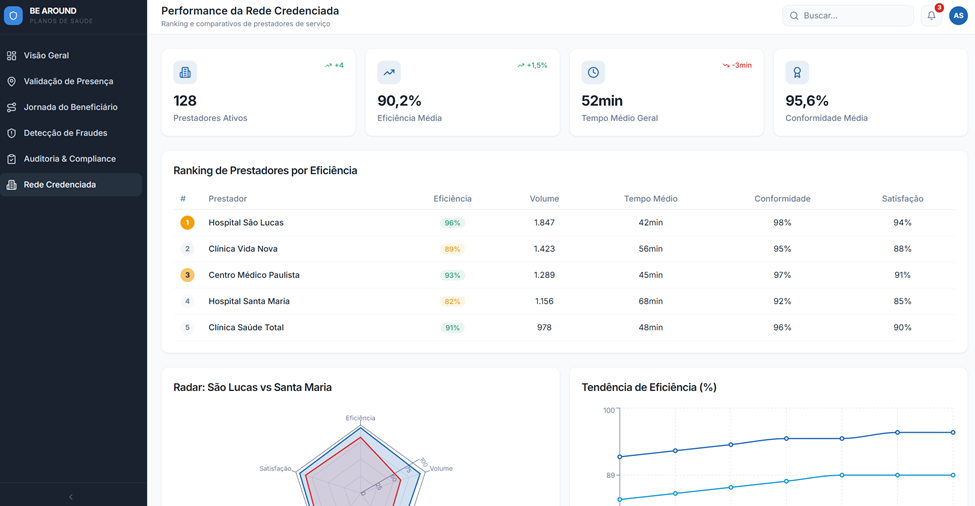Click rank badge 2 for Clínica Vida Nova
Viewport: 975px width, 506px height.
click(187, 249)
